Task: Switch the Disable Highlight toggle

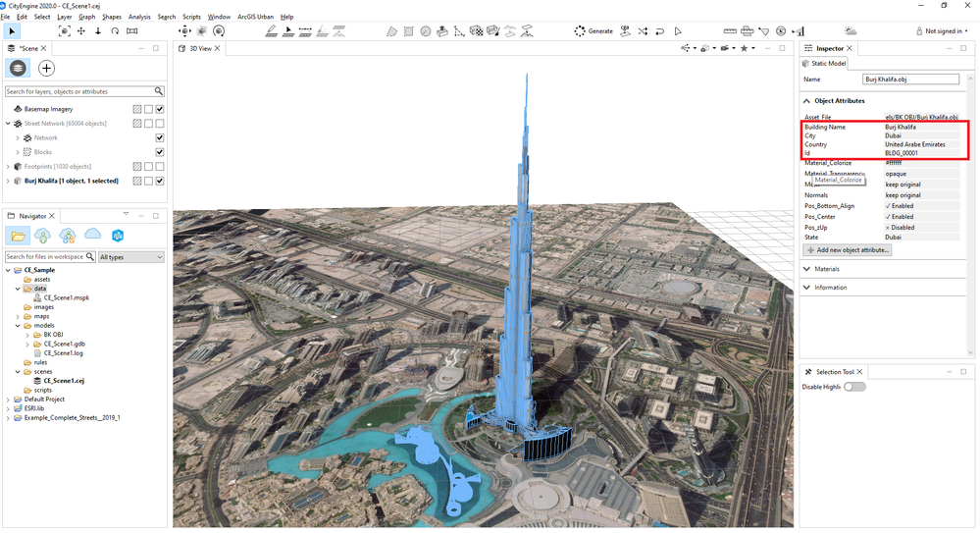Action: (x=854, y=387)
